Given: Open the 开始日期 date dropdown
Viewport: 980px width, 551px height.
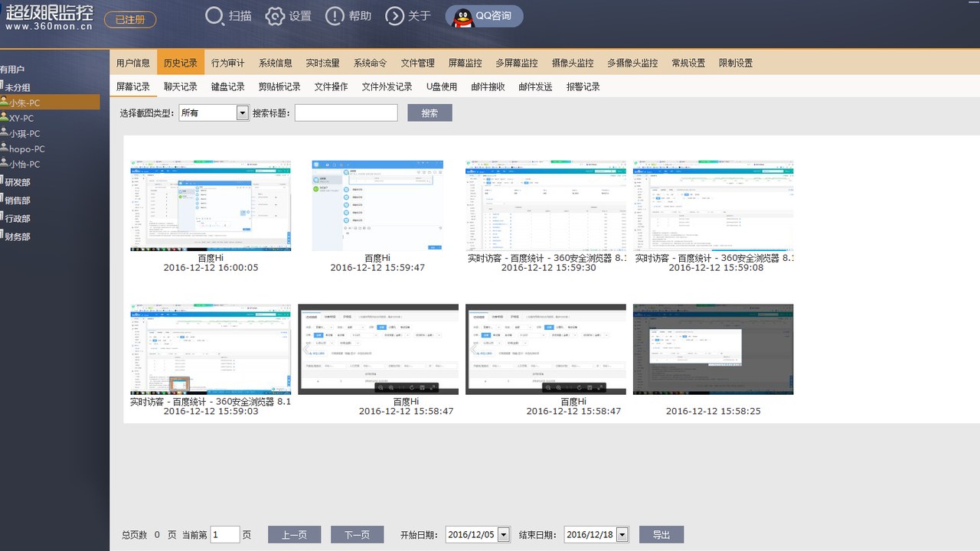Looking at the screenshot, I should click(504, 535).
